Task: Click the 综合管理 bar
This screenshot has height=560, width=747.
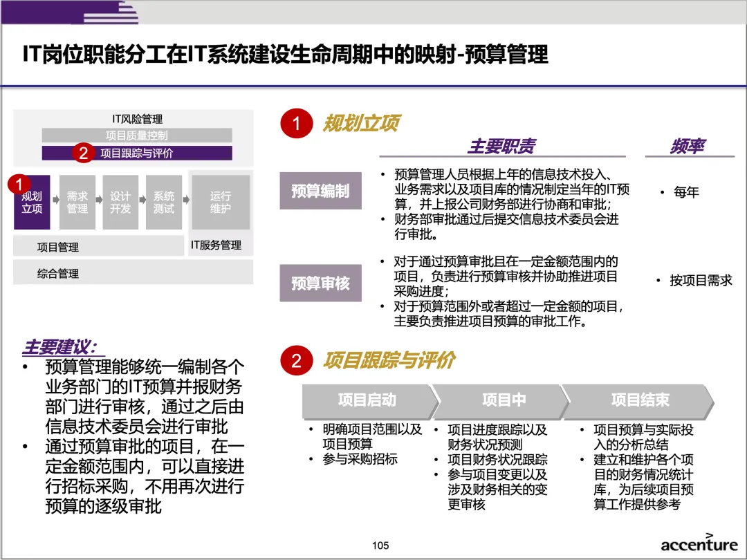Action: [x=133, y=273]
